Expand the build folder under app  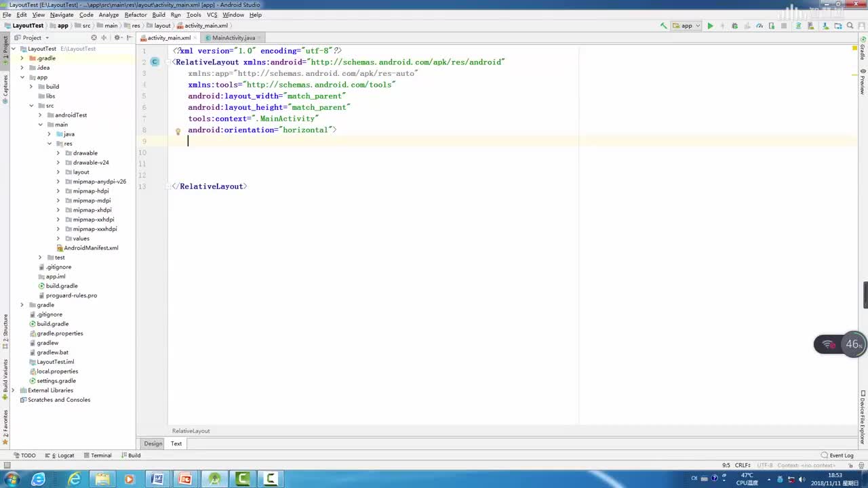pos(31,87)
